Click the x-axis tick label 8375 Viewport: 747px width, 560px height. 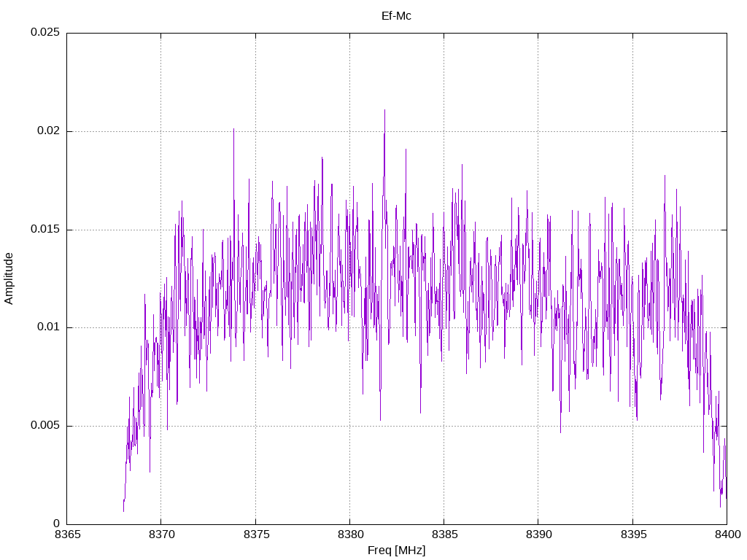256,534
